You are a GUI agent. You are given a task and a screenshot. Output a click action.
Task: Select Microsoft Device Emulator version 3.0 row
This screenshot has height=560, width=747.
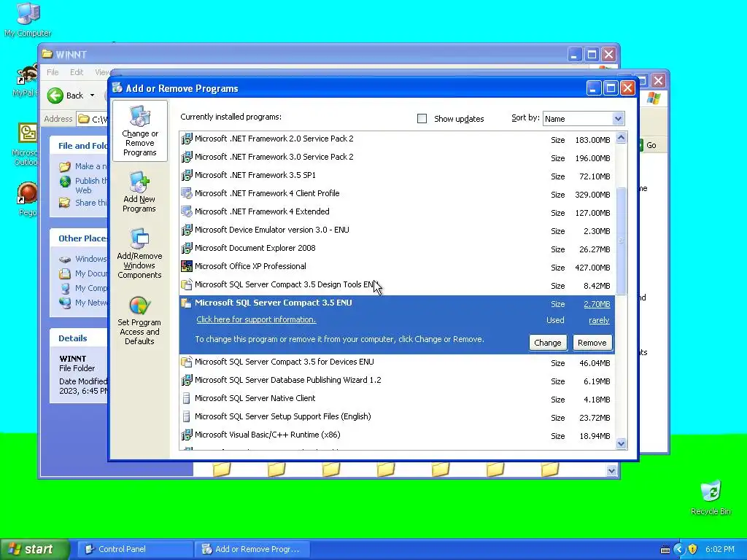coord(397,230)
